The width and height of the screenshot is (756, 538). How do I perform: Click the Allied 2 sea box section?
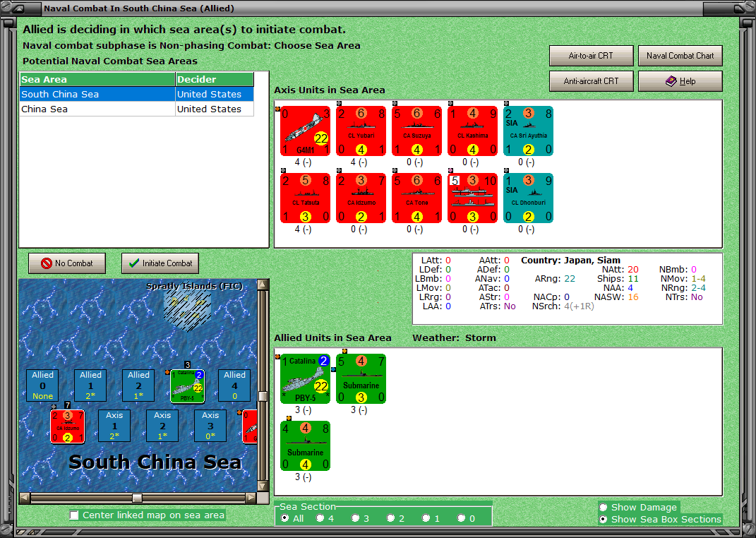tap(138, 385)
